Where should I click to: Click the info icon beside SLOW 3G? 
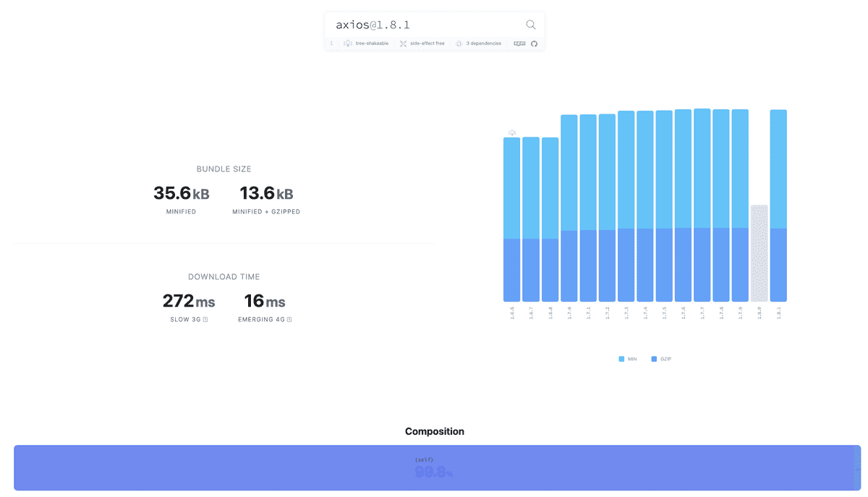[205, 319]
